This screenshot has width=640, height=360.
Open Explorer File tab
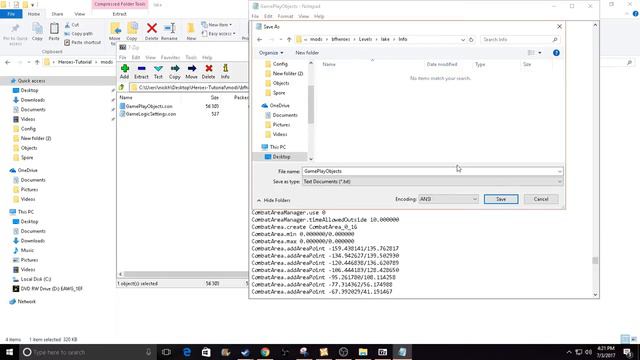point(11,14)
